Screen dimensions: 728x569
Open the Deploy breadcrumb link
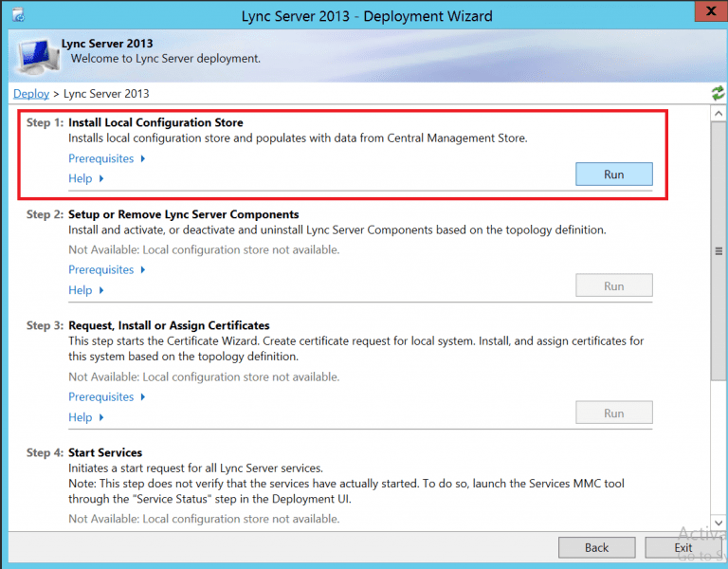coord(30,94)
